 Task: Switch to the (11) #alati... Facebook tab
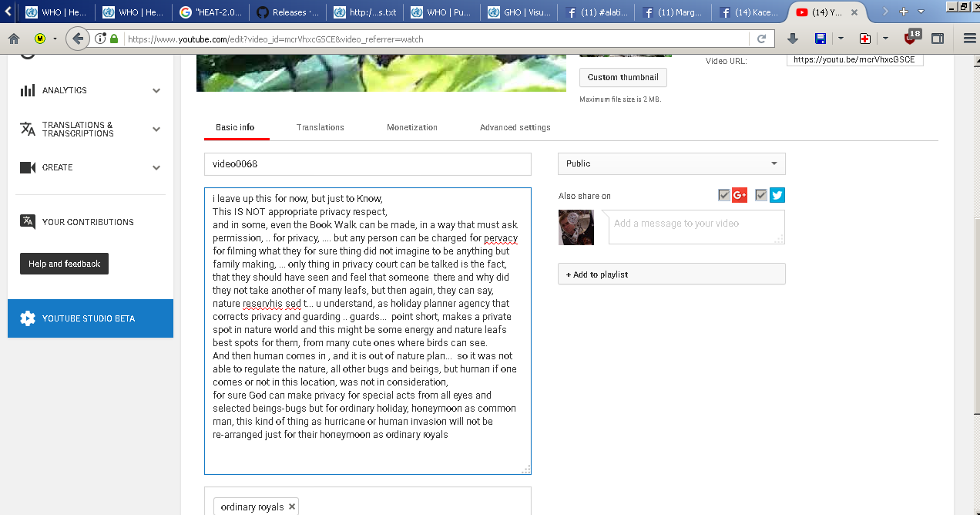tap(595, 12)
